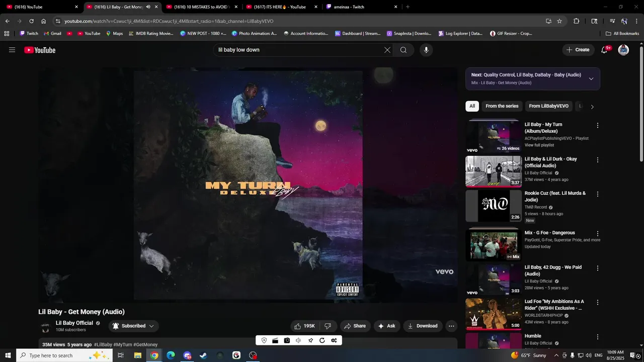
Task: Click the page vertical scrollbar
Action: point(641,103)
